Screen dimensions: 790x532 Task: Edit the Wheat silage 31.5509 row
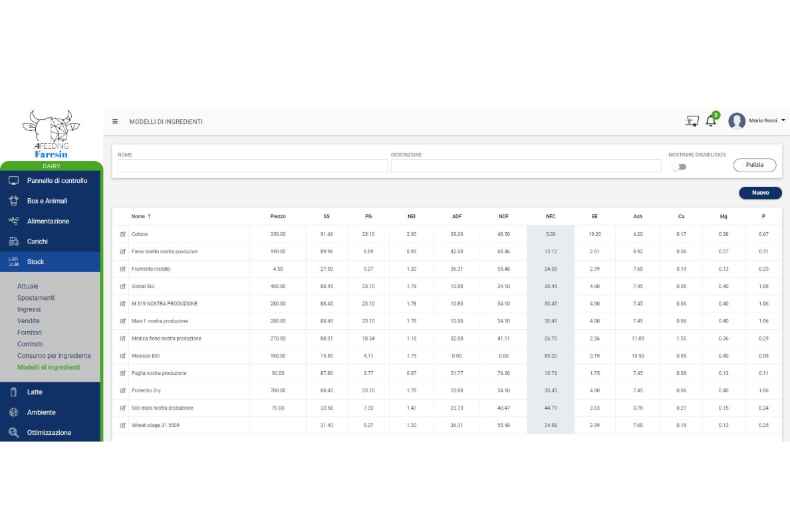point(122,425)
